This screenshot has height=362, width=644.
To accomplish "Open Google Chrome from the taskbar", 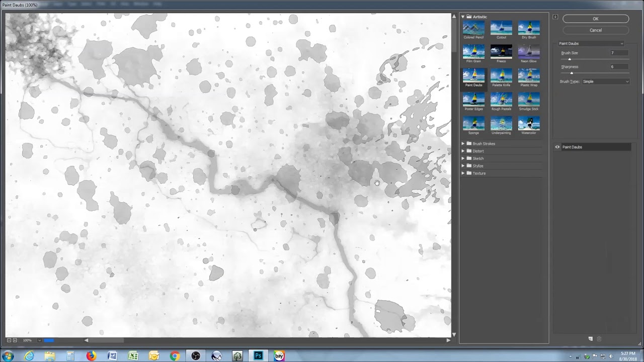I will 175,356.
